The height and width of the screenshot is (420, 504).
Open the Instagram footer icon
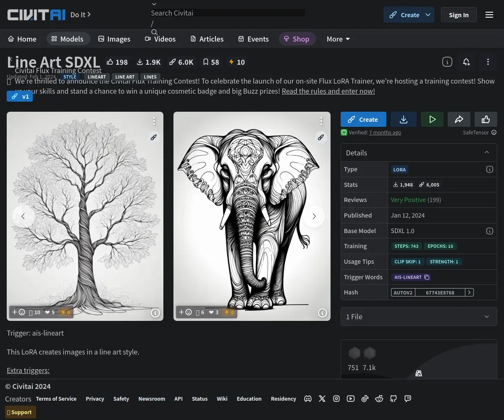[x=336, y=399]
